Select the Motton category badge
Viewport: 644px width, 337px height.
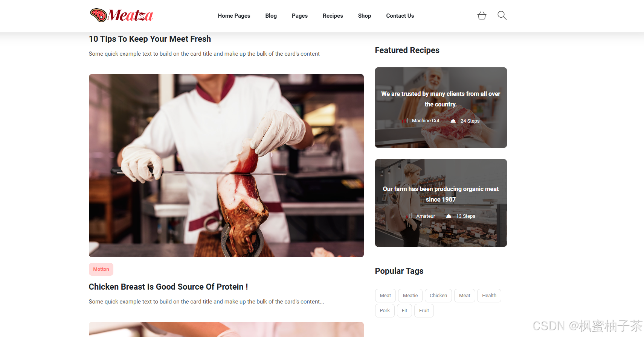click(101, 269)
